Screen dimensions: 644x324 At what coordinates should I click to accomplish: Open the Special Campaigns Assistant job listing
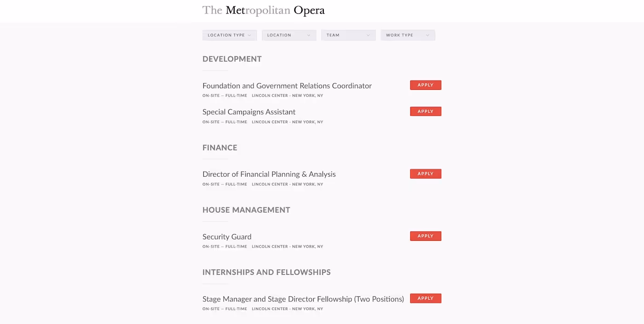[248, 112]
